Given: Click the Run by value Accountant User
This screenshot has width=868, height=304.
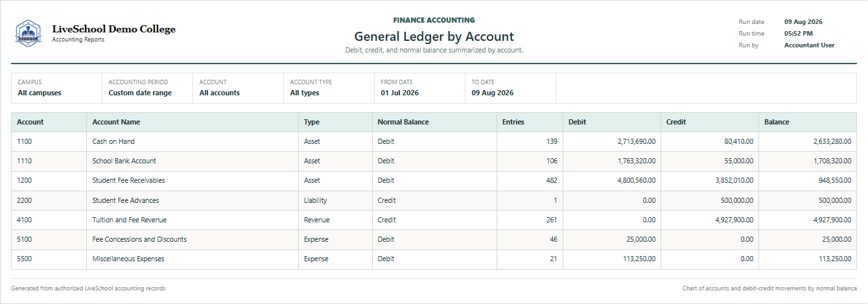Looking at the screenshot, I should coord(810,45).
